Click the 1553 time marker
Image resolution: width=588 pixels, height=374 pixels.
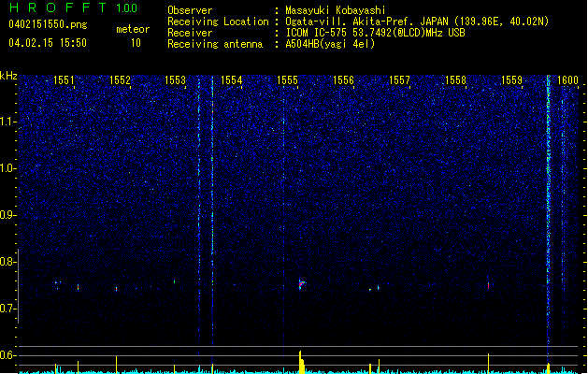pos(176,80)
